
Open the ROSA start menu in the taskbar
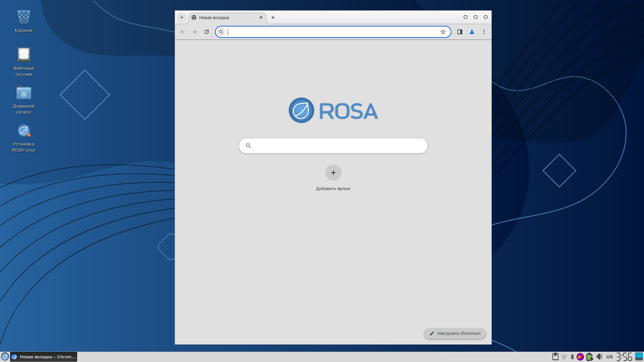[x=5, y=357]
